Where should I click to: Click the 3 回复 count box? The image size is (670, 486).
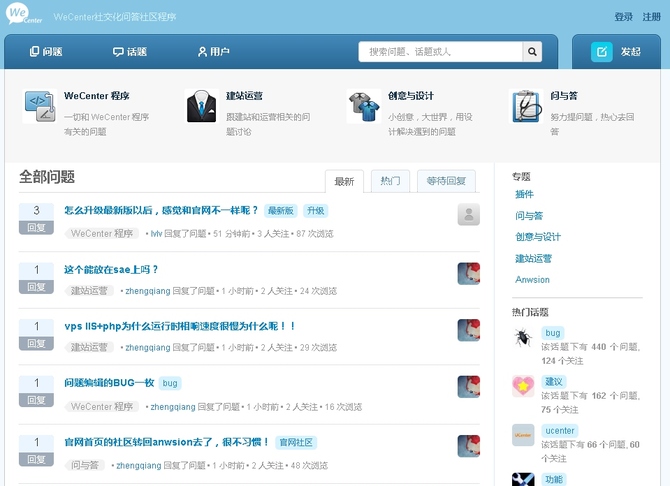tap(36, 219)
